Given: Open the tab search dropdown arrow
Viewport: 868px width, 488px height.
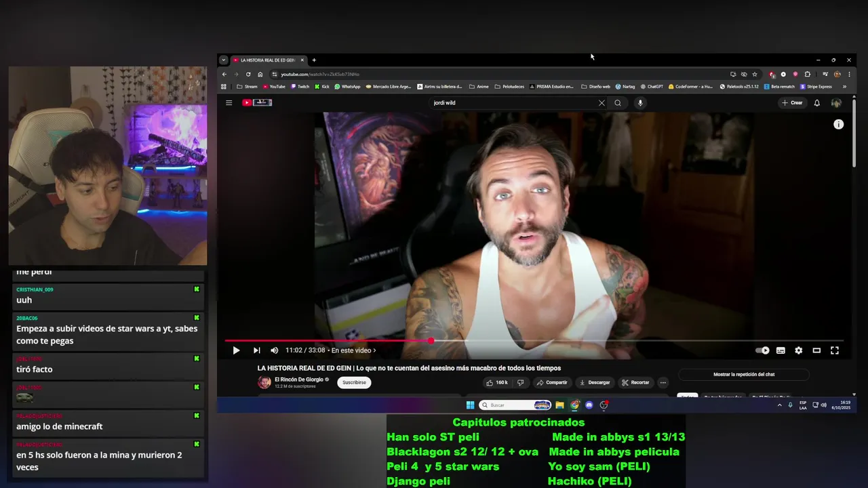Looking at the screenshot, I should [223, 60].
